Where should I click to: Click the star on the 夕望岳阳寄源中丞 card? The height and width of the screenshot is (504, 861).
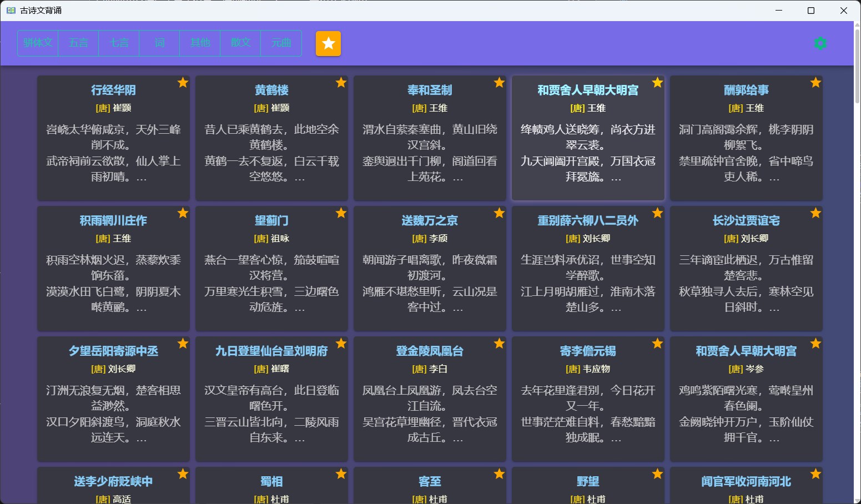point(183,344)
